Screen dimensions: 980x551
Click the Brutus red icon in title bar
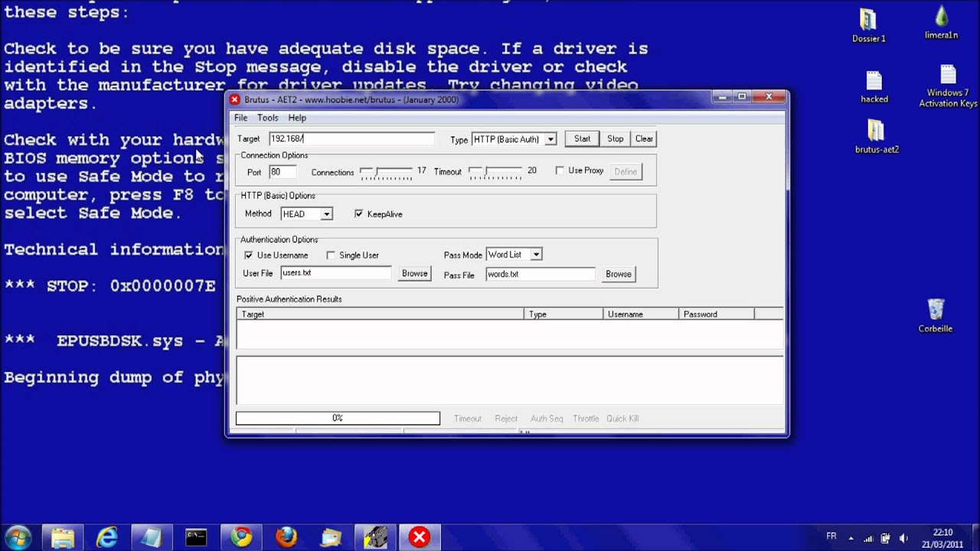pos(235,99)
